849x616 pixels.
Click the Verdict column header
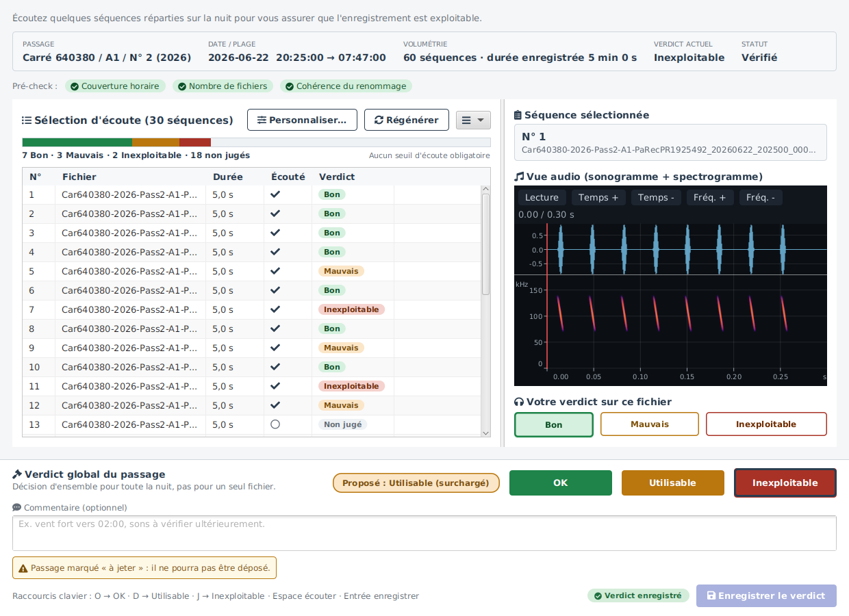point(337,177)
